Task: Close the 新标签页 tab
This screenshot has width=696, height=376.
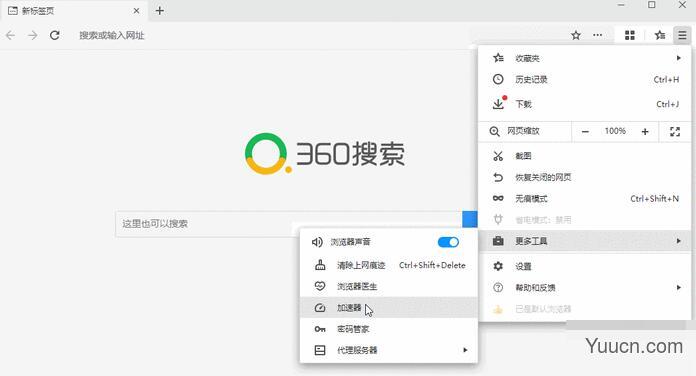Action: (136, 11)
